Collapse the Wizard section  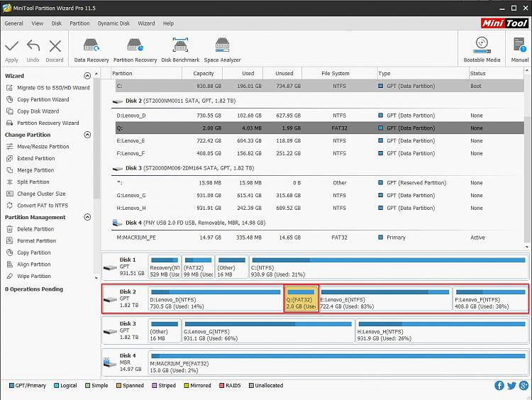(x=87, y=76)
